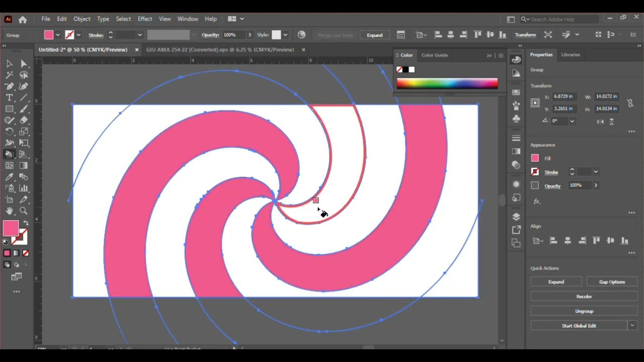Click the Recolor quick action button
This screenshot has width=644, height=362.
[x=584, y=297]
